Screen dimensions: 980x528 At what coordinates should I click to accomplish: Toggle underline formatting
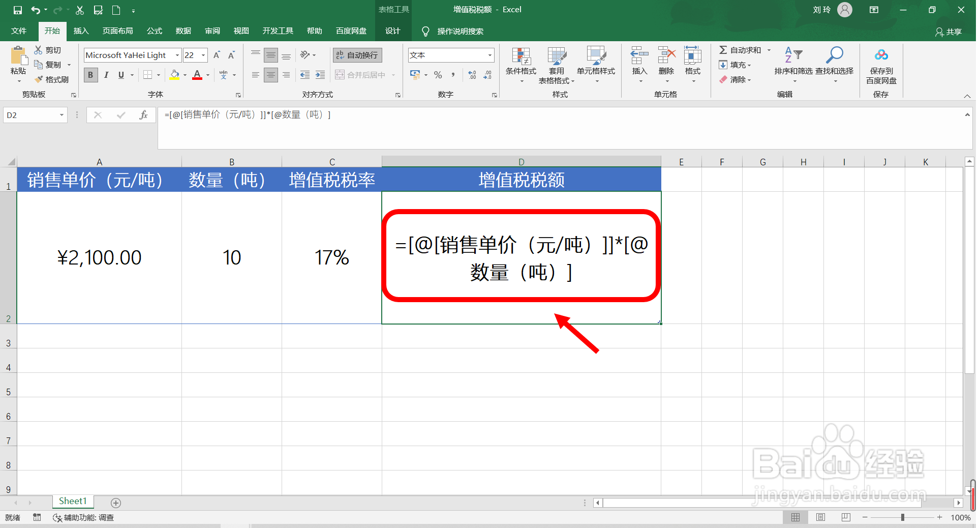(121, 75)
